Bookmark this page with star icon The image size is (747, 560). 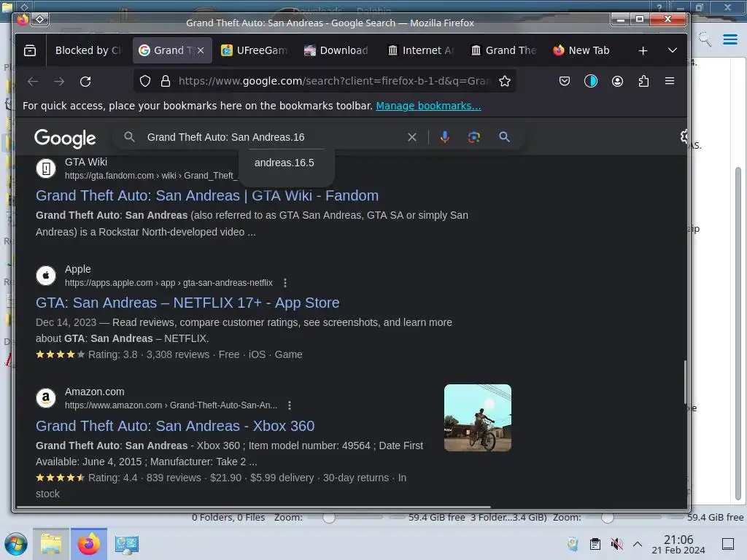(x=505, y=82)
